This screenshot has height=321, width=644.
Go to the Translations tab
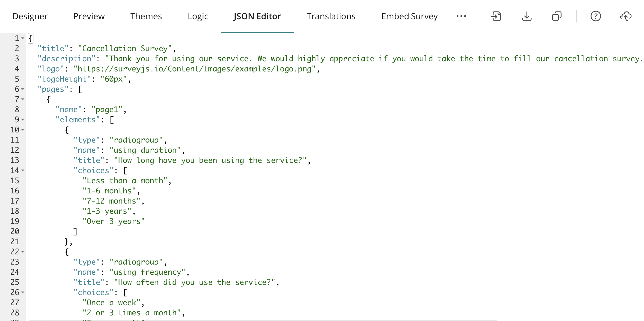click(x=331, y=16)
